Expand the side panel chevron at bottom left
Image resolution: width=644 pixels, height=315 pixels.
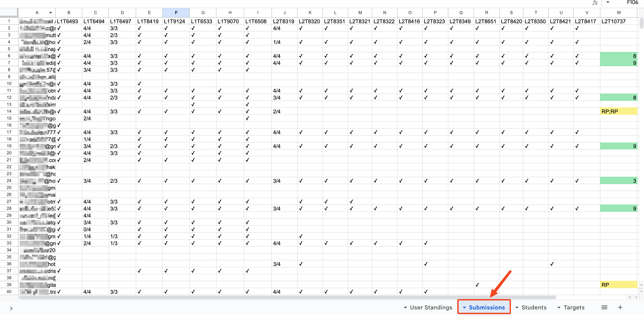(11, 308)
